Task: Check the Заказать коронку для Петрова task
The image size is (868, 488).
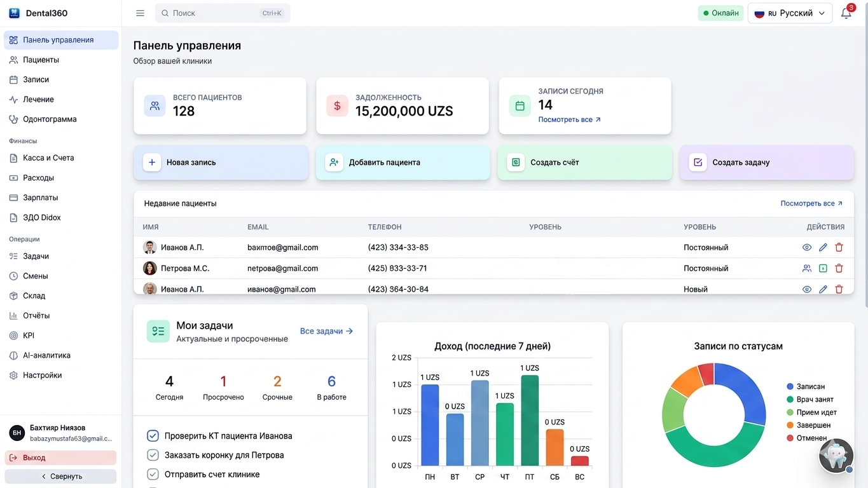Action: [153, 455]
